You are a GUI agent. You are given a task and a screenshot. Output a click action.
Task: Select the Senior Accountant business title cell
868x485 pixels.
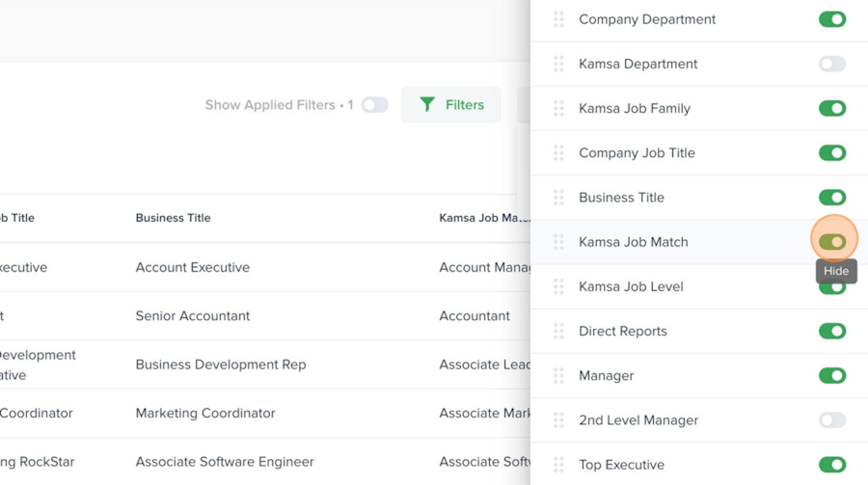192,315
